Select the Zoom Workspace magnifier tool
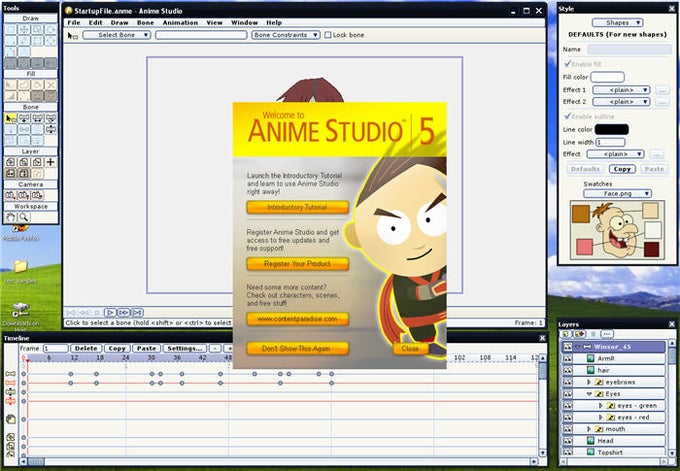680x471 pixels. (x=24, y=217)
